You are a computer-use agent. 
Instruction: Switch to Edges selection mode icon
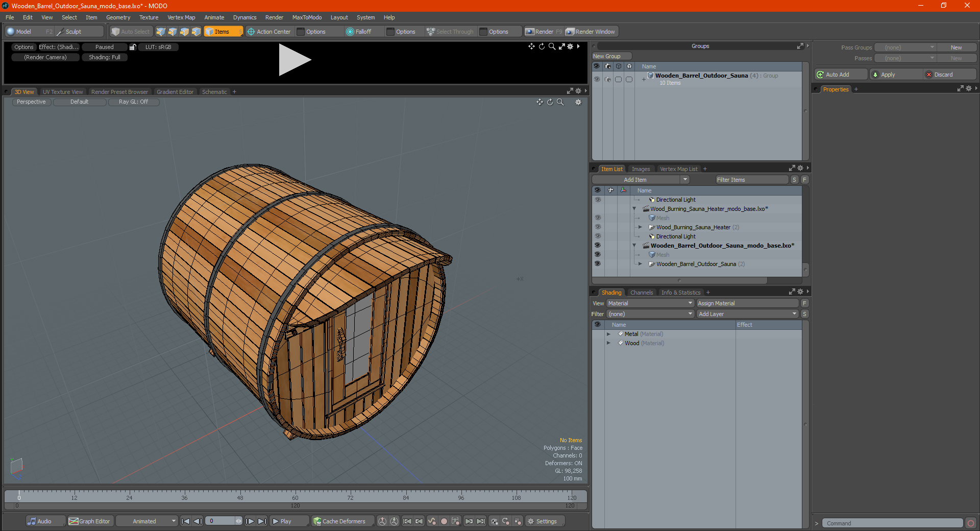click(x=173, y=32)
